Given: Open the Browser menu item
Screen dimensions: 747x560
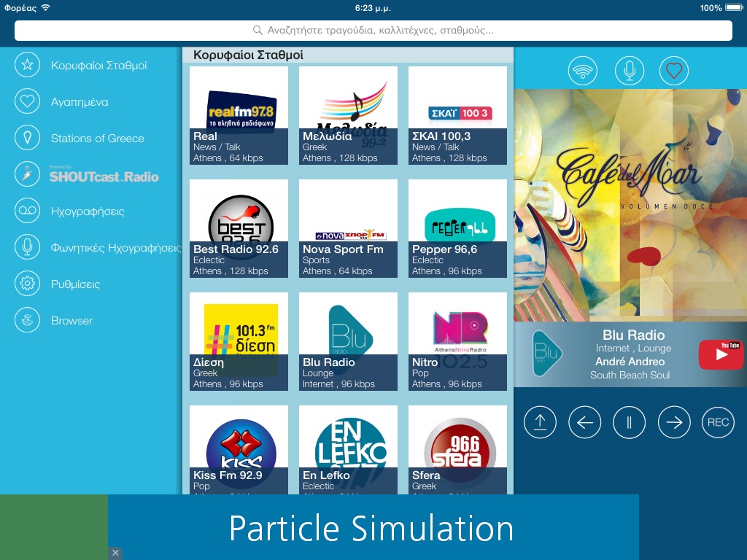Looking at the screenshot, I should 71,321.
